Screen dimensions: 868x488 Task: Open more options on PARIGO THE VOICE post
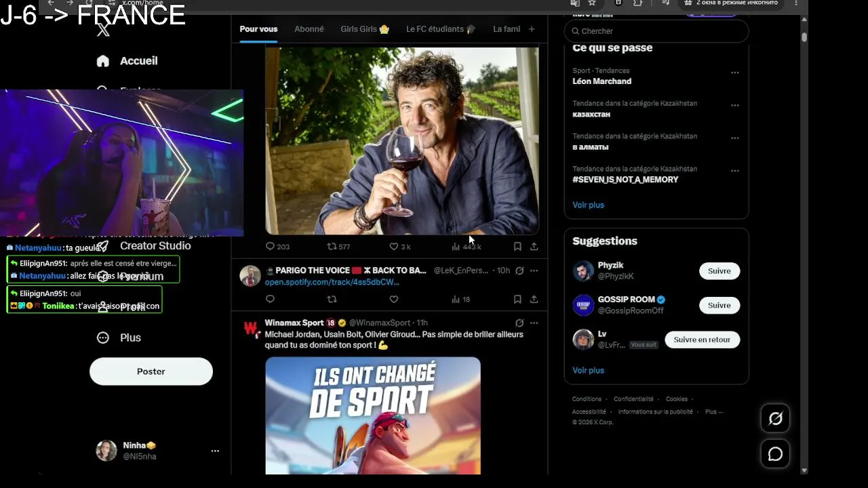[534, 270]
